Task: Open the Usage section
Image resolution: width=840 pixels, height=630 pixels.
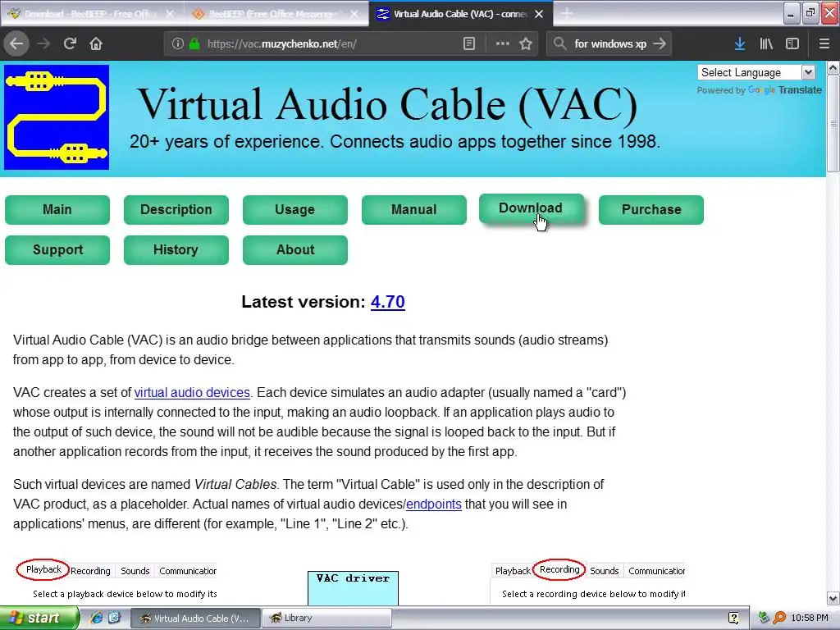Action: click(x=295, y=209)
